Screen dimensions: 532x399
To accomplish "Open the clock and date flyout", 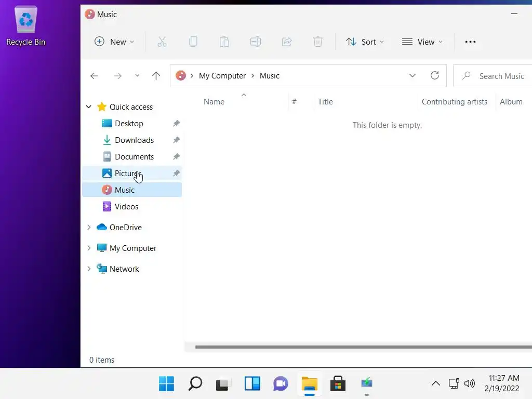I will (x=503, y=383).
